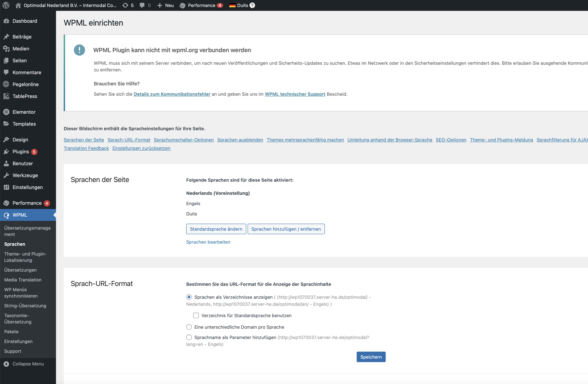Image resolution: width=588 pixels, height=384 pixels.
Task: Click the plus icon next to Neu
Action: (x=160, y=5)
